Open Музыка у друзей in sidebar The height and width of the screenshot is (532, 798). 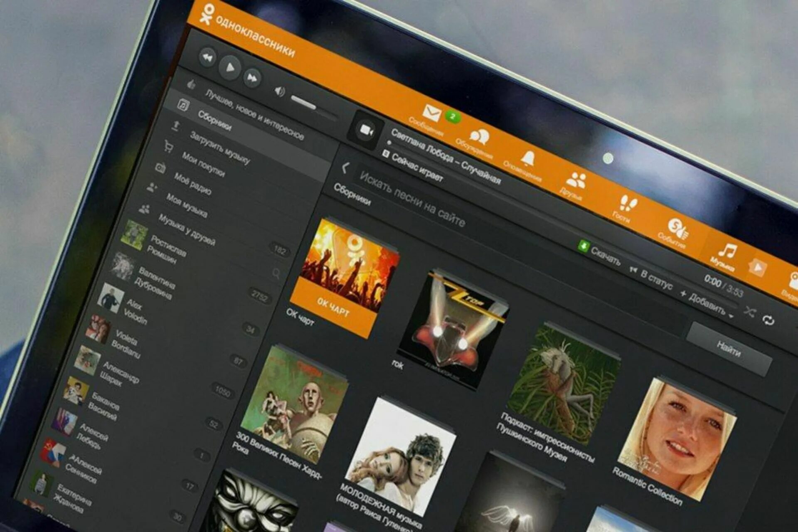tap(187, 229)
